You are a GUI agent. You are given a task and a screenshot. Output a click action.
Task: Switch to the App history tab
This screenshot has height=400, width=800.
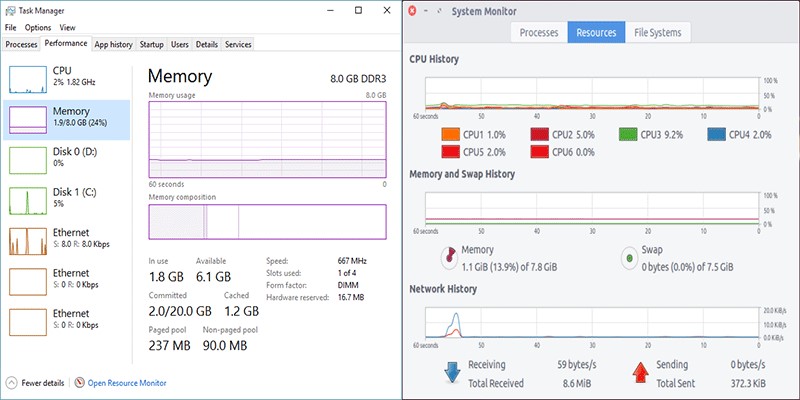coord(113,44)
